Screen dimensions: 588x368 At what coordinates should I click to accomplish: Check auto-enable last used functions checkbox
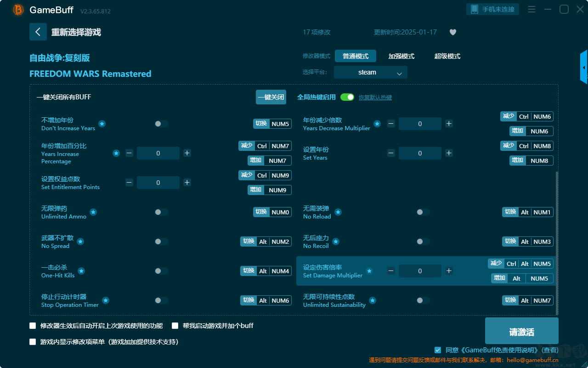[33, 326]
